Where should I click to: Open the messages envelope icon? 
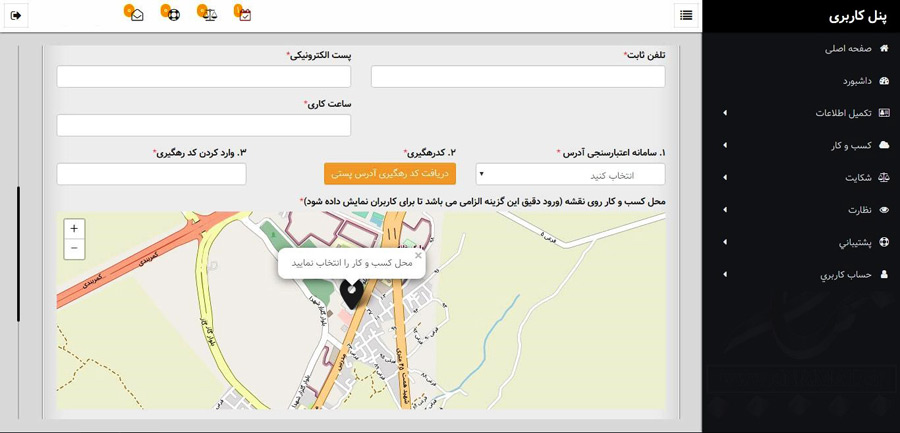136,15
